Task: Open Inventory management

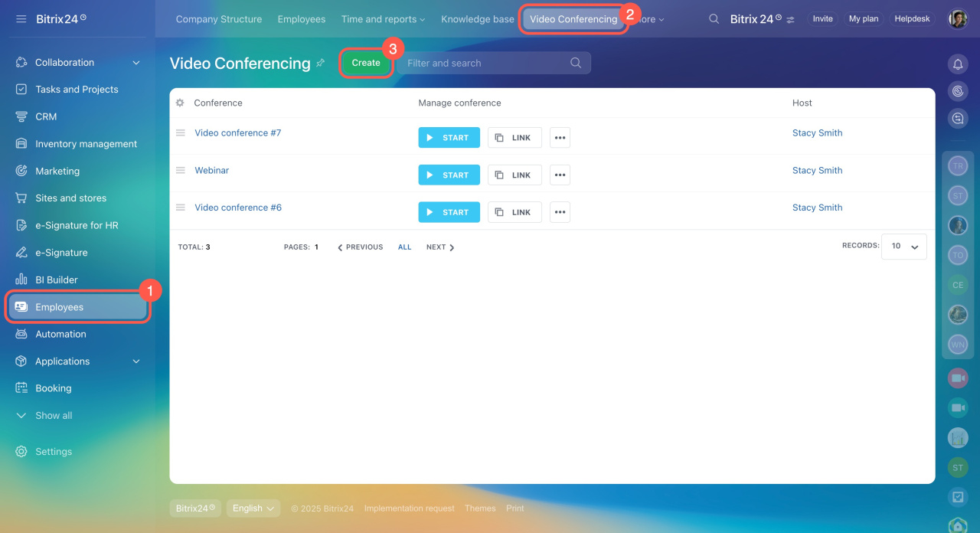Action: (x=86, y=144)
